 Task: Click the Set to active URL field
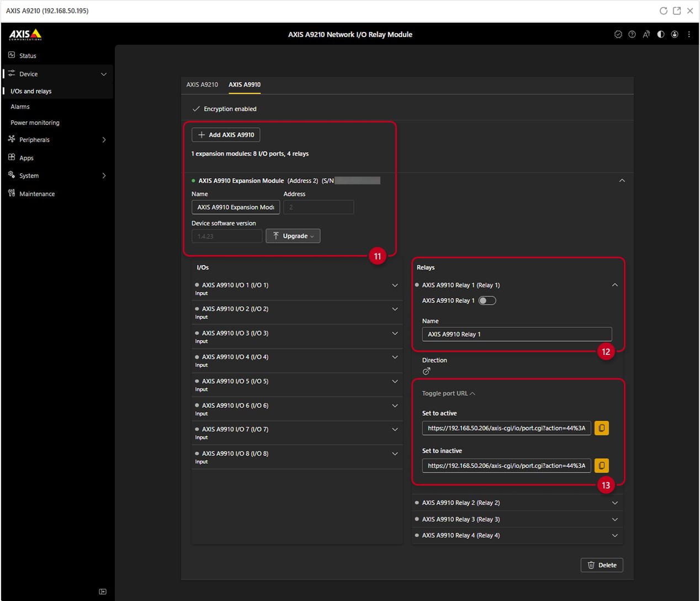tap(506, 428)
